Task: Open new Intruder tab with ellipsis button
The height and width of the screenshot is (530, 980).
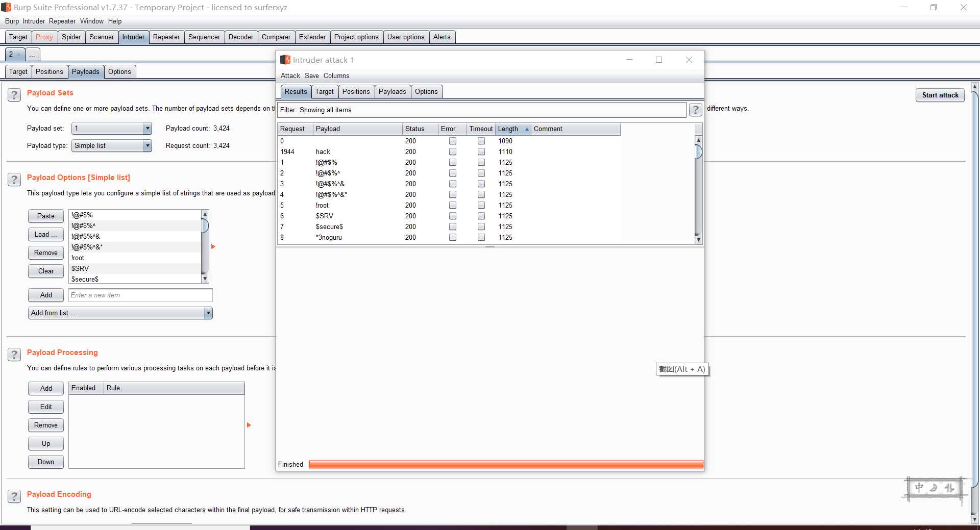Action: [x=32, y=55]
